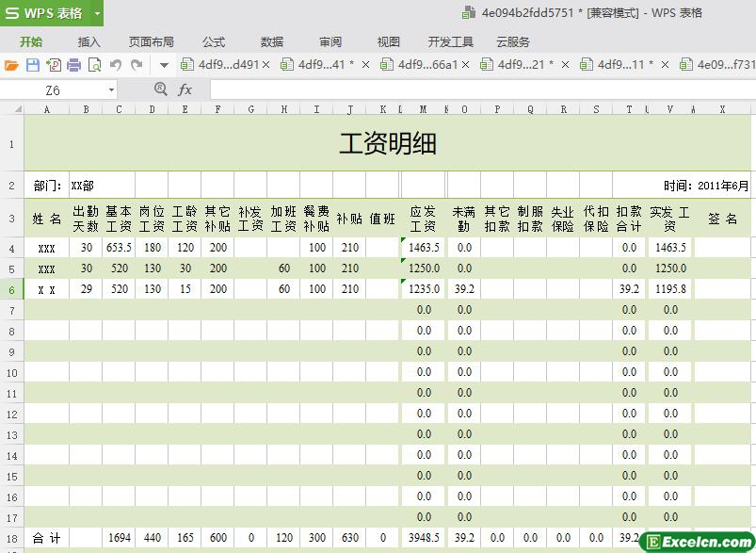The height and width of the screenshot is (553, 756).
Task: Click the fx insert function icon
Action: point(185,89)
